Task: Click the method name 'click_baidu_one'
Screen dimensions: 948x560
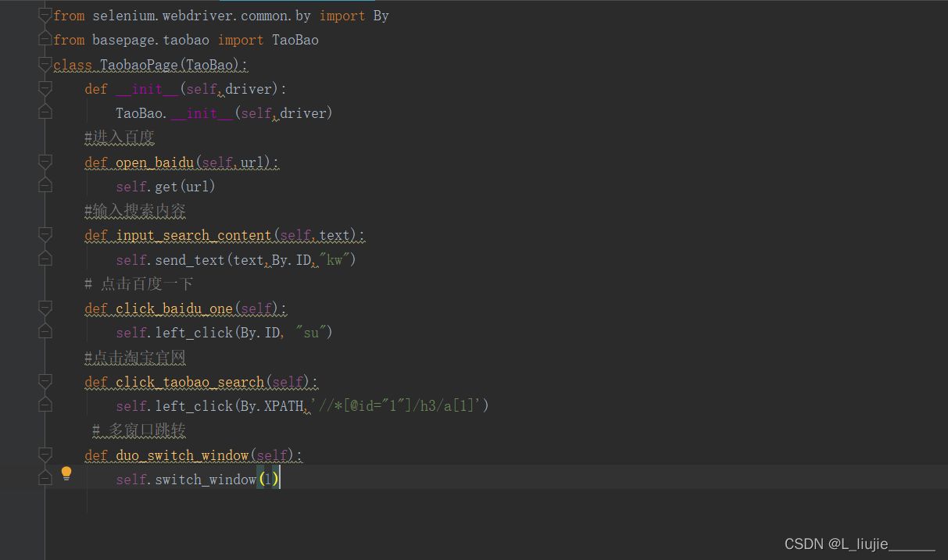Action: (174, 309)
